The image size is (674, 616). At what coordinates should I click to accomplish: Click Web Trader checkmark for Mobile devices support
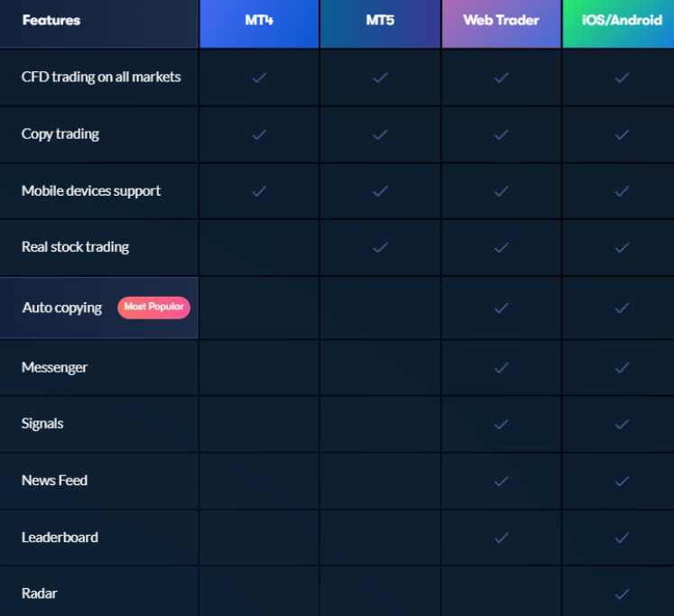pos(501,191)
